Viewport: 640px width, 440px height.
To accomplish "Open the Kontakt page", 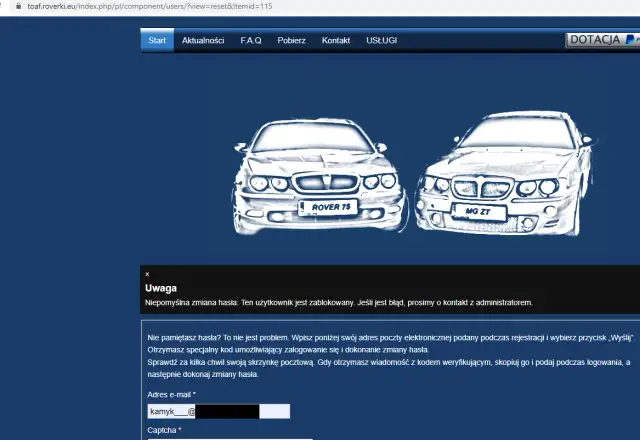I will 336,40.
